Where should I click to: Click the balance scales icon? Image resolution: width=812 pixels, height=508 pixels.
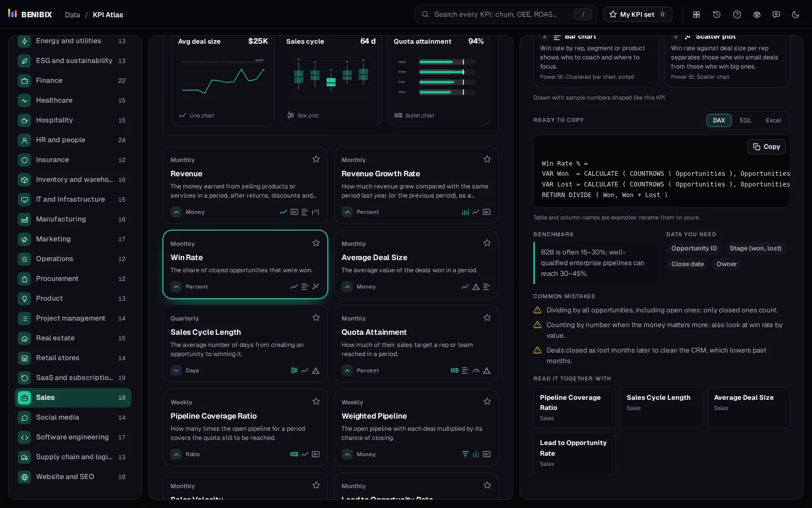pyautogui.click(x=757, y=15)
